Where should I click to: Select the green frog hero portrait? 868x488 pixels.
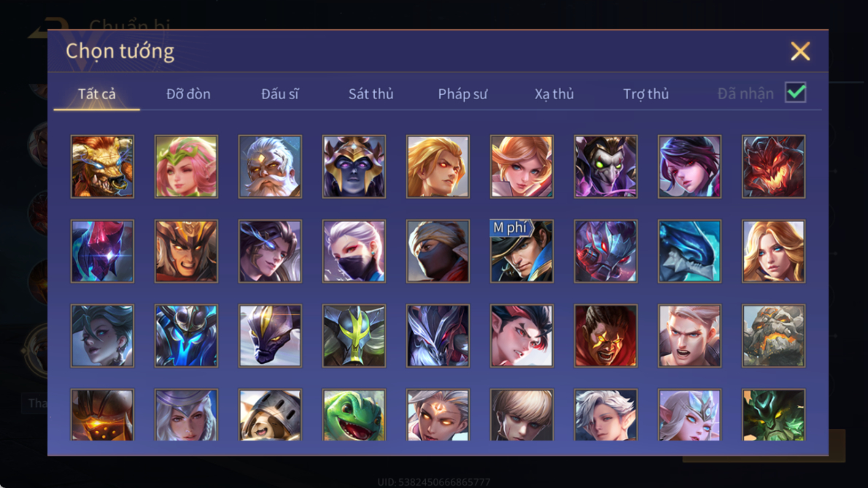[x=354, y=415]
